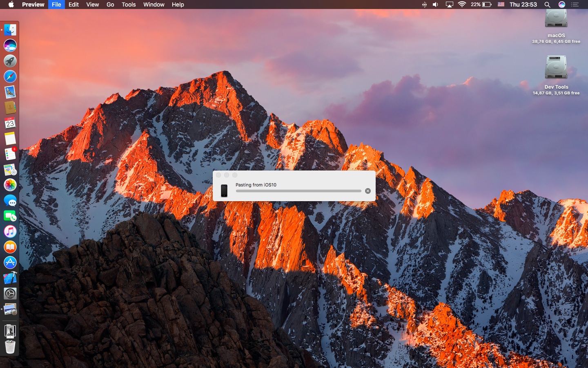This screenshot has width=588, height=368.
Task: Open the volume control in menu bar
Action: pyautogui.click(x=436, y=4)
